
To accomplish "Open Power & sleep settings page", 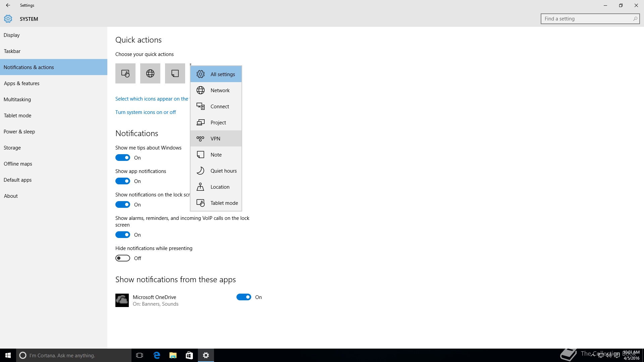I will pos(54,131).
